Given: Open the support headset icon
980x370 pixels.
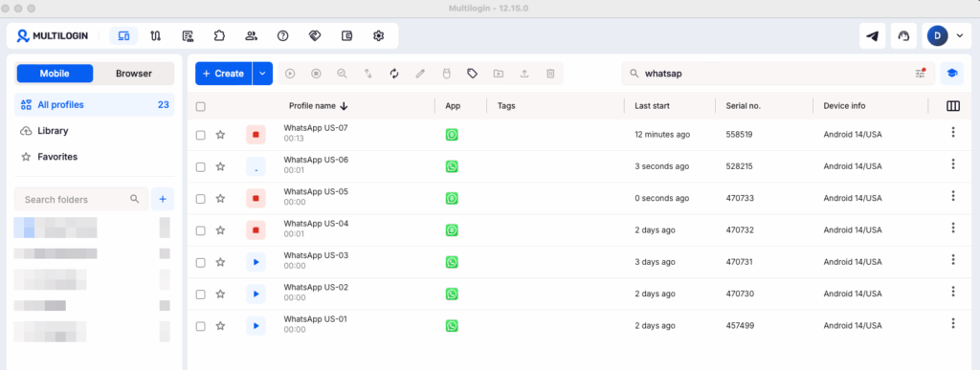Looking at the screenshot, I should click(x=903, y=36).
